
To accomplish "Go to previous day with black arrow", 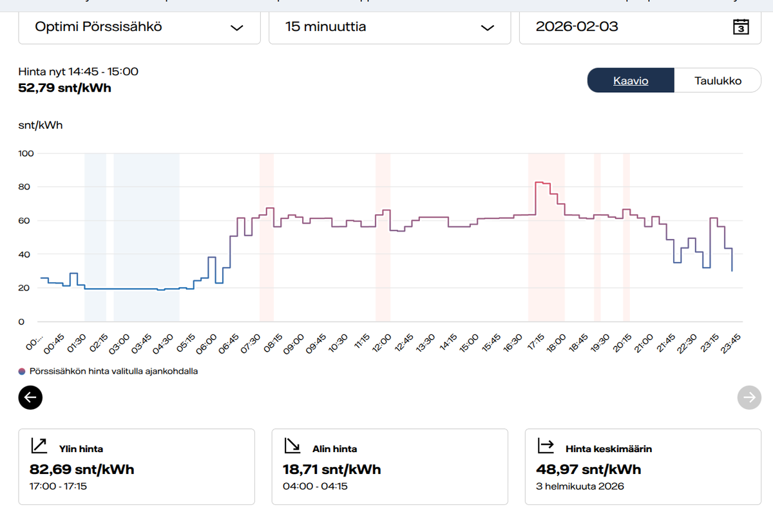I will point(30,397).
